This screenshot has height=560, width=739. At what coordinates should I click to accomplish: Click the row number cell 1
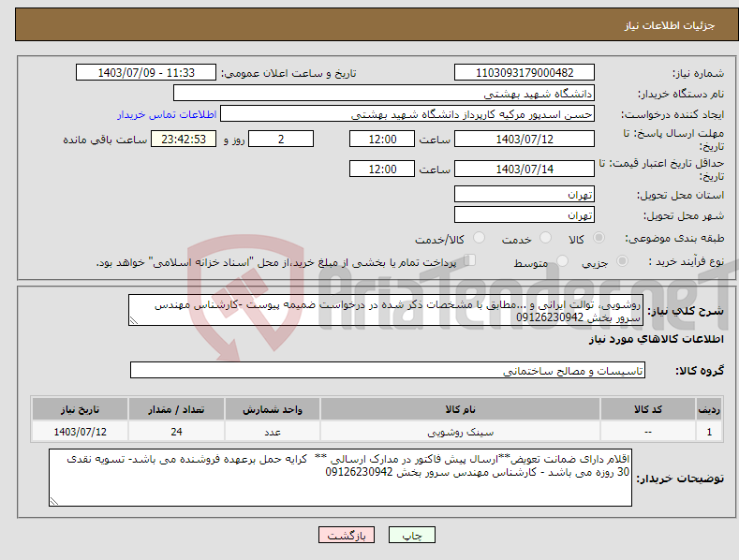point(709,432)
